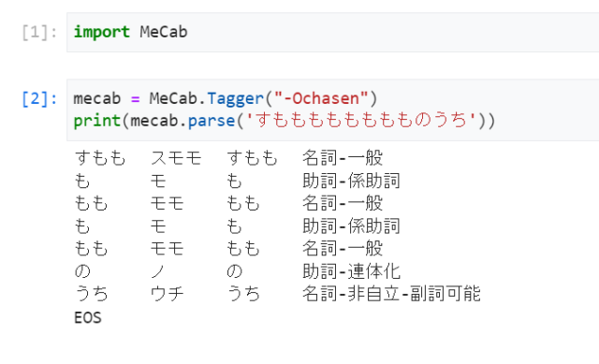The width and height of the screenshot is (599, 364).
Task: Click the import MeCab code cell
Action: pyautogui.click(x=332, y=32)
